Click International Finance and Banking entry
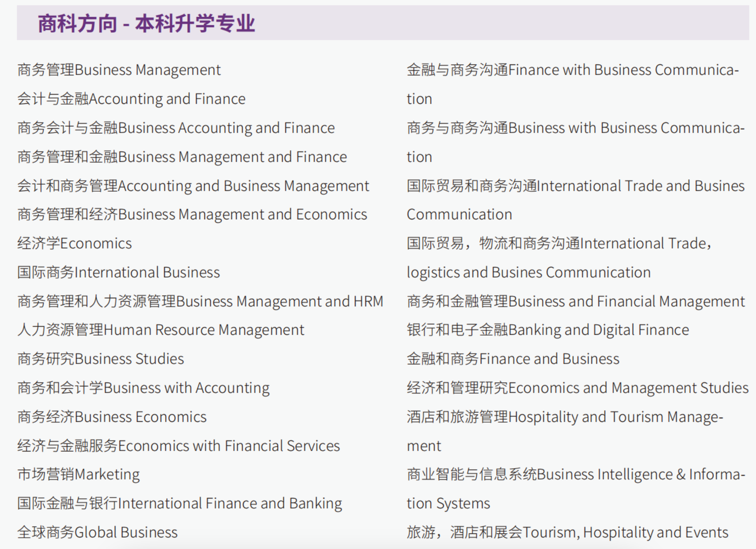Image resolution: width=756 pixels, height=549 pixels. (180, 503)
